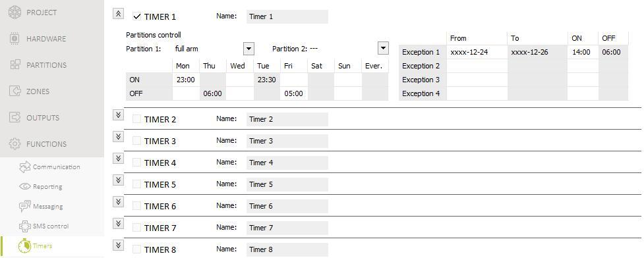
Task: Click the Zones icon in sidebar
Action: (x=15, y=91)
